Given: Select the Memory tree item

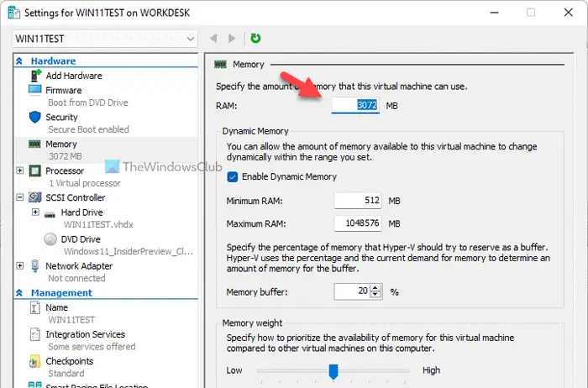Looking at the screenshot, I should pos(61,144).
